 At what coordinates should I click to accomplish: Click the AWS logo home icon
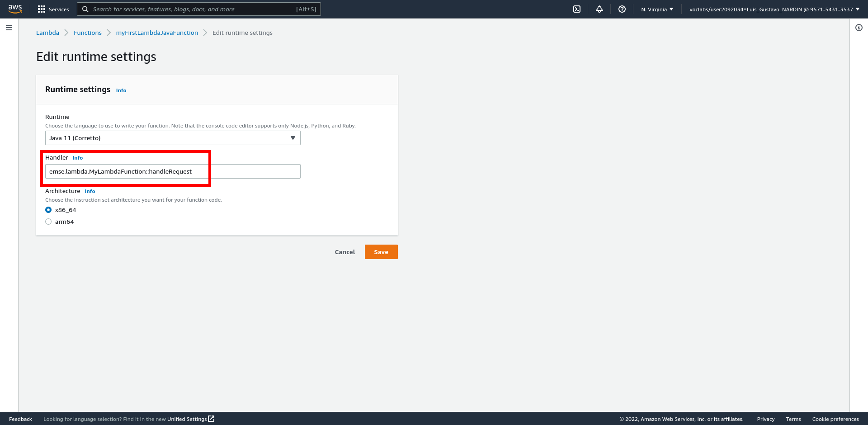15,9
